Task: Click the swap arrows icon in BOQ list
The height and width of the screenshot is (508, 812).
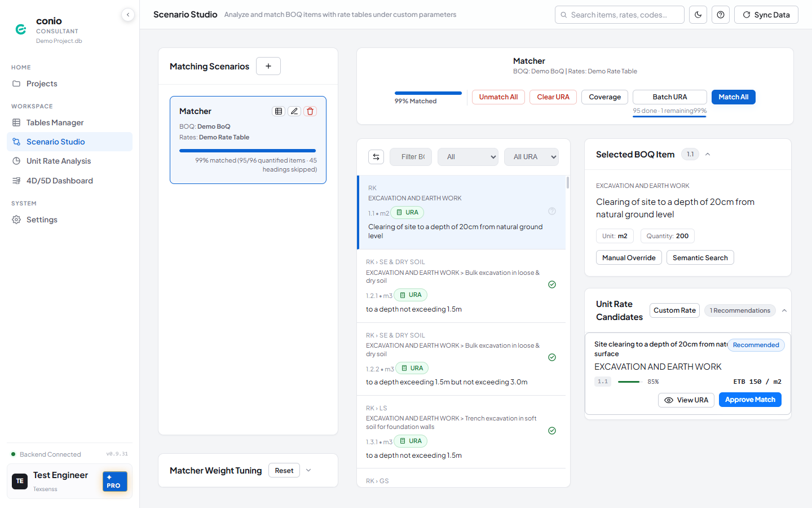Action: [376, 157]
